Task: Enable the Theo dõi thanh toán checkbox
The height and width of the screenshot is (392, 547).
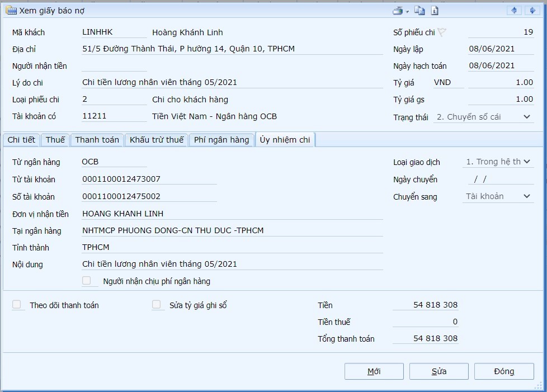Action: point(18,305)
